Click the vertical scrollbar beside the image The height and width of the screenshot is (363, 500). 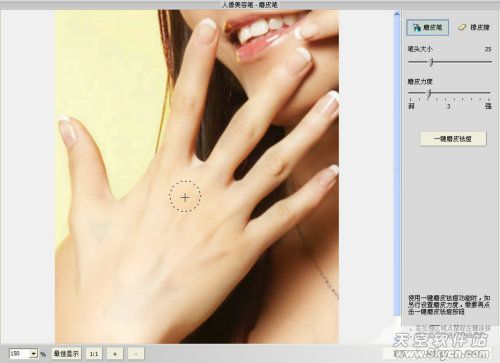point(397,163)
